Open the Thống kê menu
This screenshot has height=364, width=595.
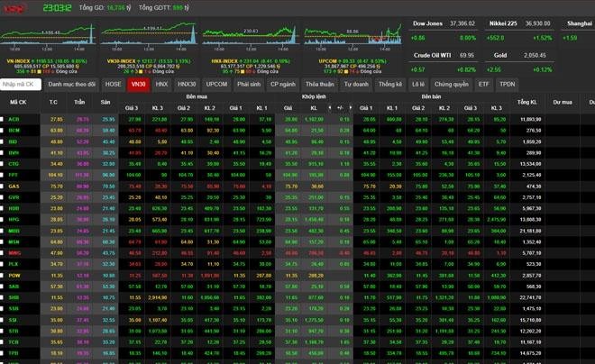click(390, 84)
